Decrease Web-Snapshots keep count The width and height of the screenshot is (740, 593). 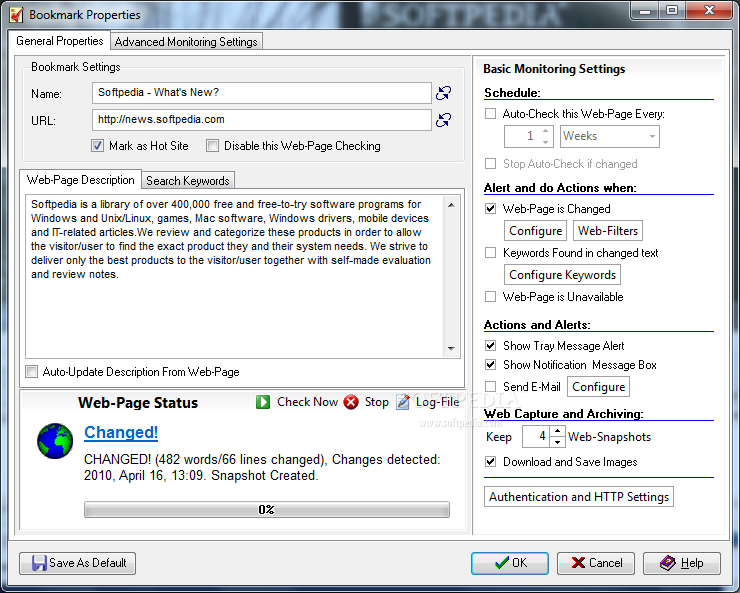coord(557,442)
